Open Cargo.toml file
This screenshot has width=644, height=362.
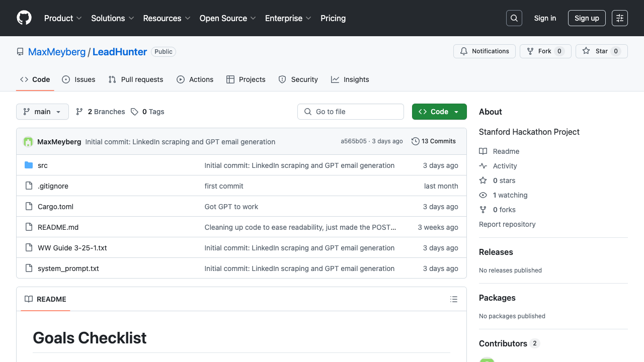pos(55,207)
